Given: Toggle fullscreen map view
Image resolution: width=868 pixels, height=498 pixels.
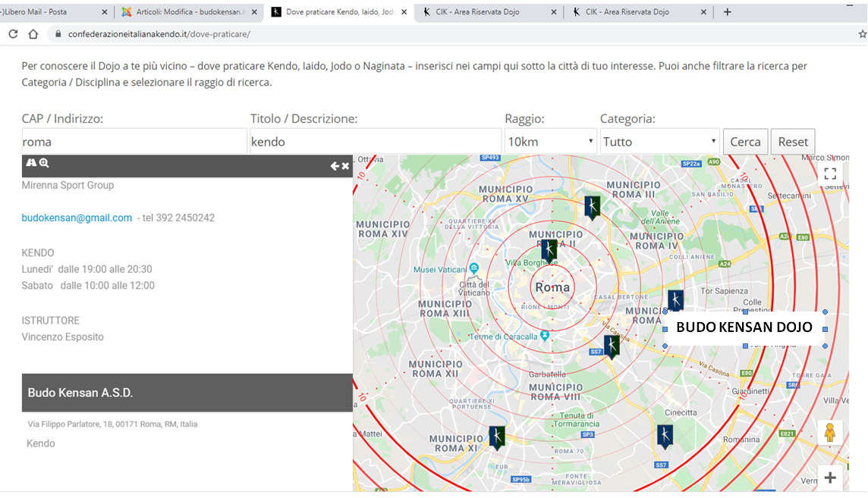Looking at the screenshot, I should (829, 174).
